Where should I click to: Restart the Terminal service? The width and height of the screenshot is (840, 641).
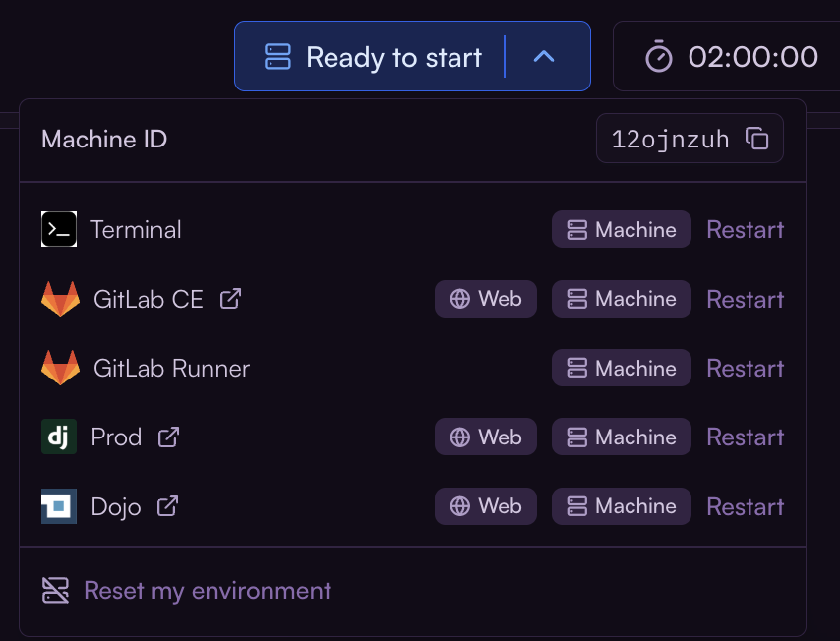tap(745, 230)
